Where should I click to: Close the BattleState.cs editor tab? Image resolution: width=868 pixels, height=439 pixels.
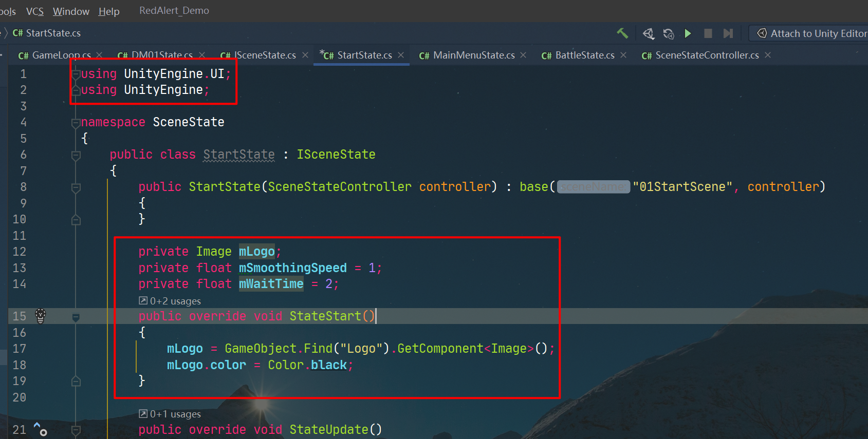[x=623, y=55]
